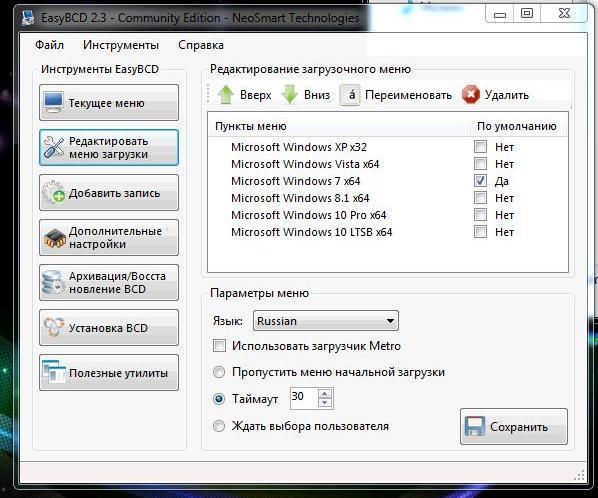Check default box for Windows XP x32
Viewport: 598px width, 498px height.
point(480,146)
